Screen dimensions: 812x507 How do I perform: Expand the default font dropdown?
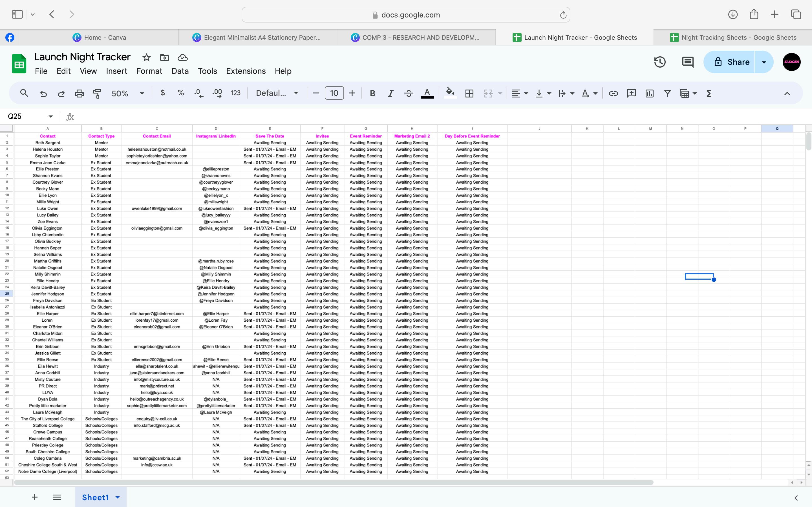click(277, 93)
